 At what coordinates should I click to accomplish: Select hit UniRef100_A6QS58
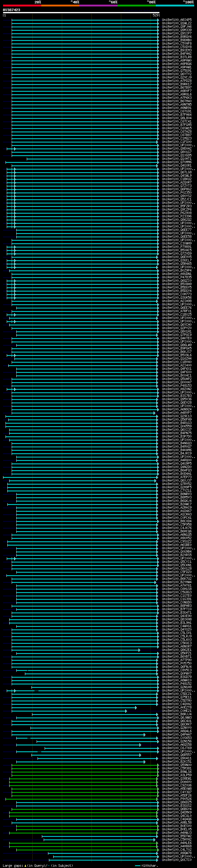pos(176,745)
